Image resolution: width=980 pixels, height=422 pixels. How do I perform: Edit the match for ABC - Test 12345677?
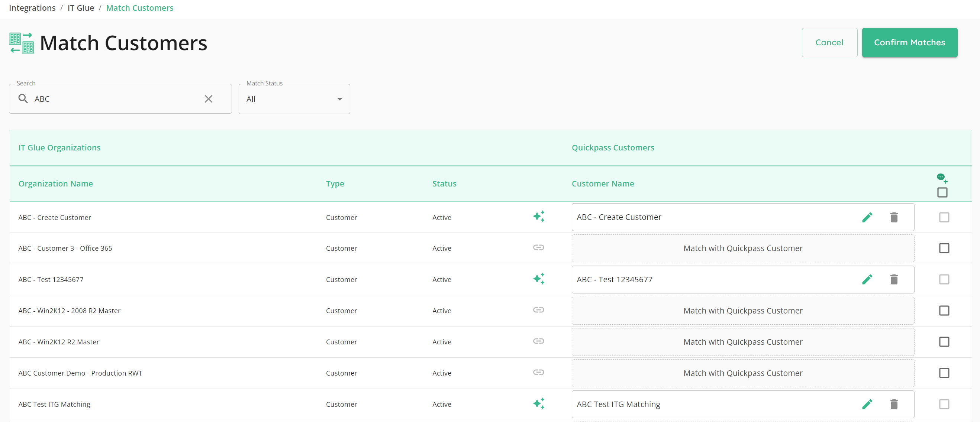(867, 280)
